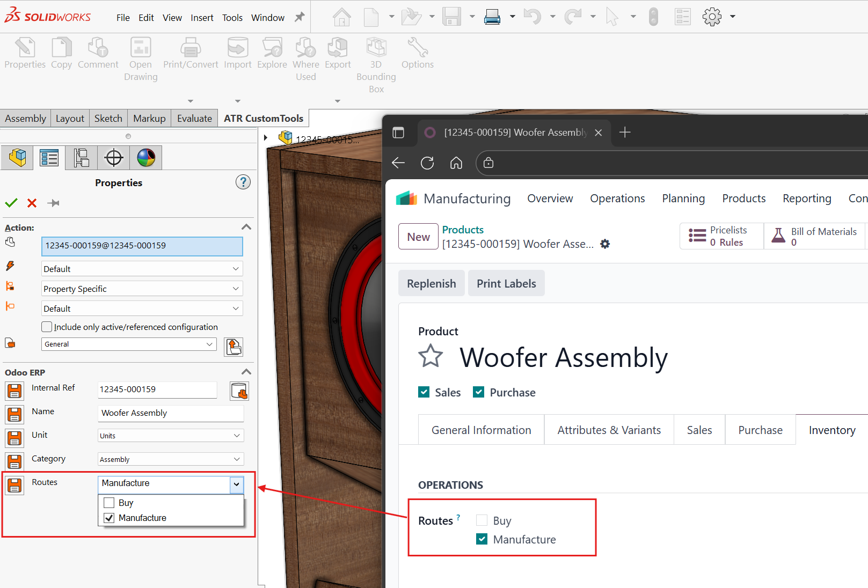Pin the Properties panel
The width and height of the screenshot is (868, 588).
click(x=53, y=203)
